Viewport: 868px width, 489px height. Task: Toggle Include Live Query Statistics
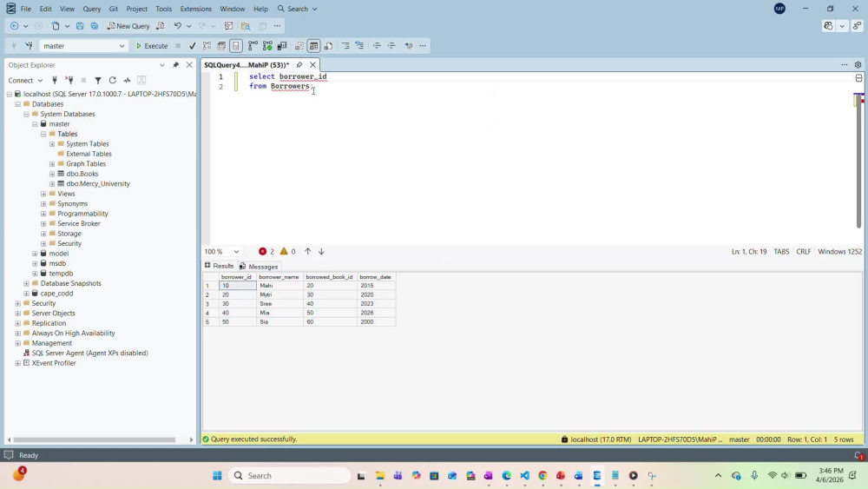267,46
